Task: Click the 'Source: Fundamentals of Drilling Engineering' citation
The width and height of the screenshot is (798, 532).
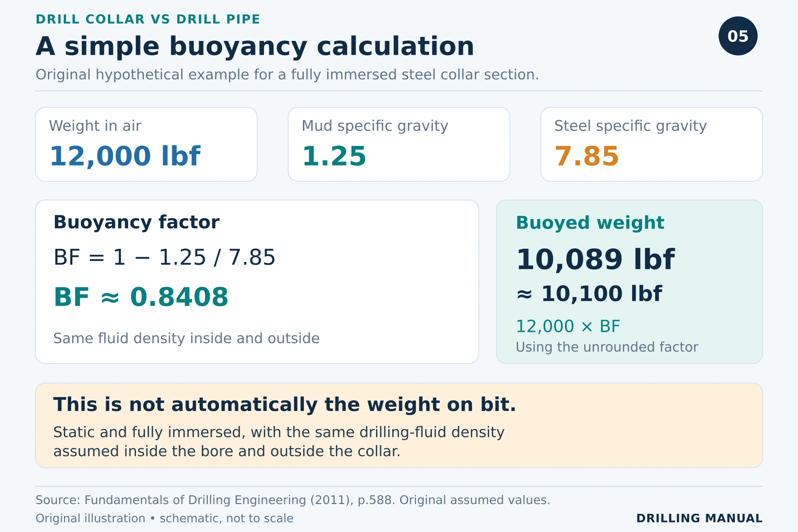Action: point(293,500)
